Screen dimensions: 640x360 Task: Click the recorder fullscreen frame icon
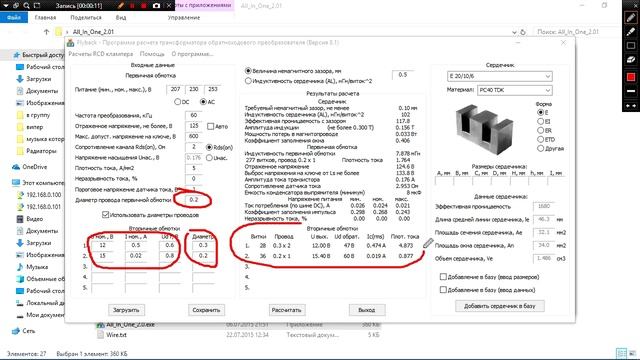pos(37,6)
